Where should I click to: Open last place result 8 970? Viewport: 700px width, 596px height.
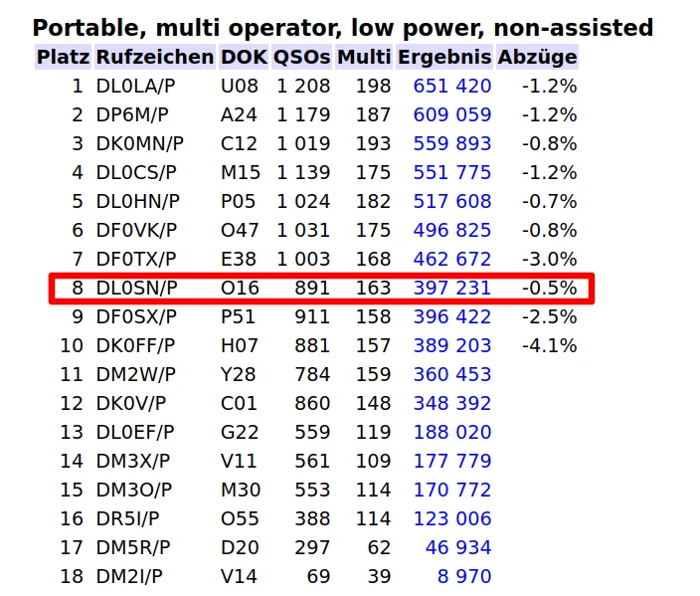tap(463, 577)
